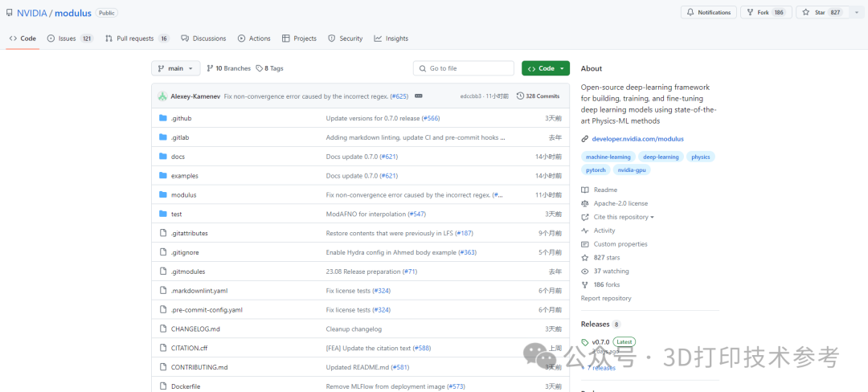
Task: Open the Discussions tab
Action: (x=203, y=39)
